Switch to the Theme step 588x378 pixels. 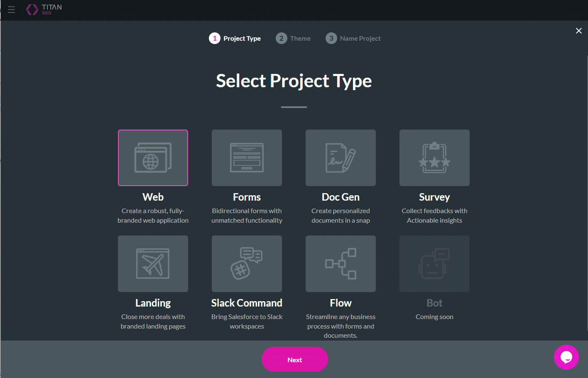[293, 38]
